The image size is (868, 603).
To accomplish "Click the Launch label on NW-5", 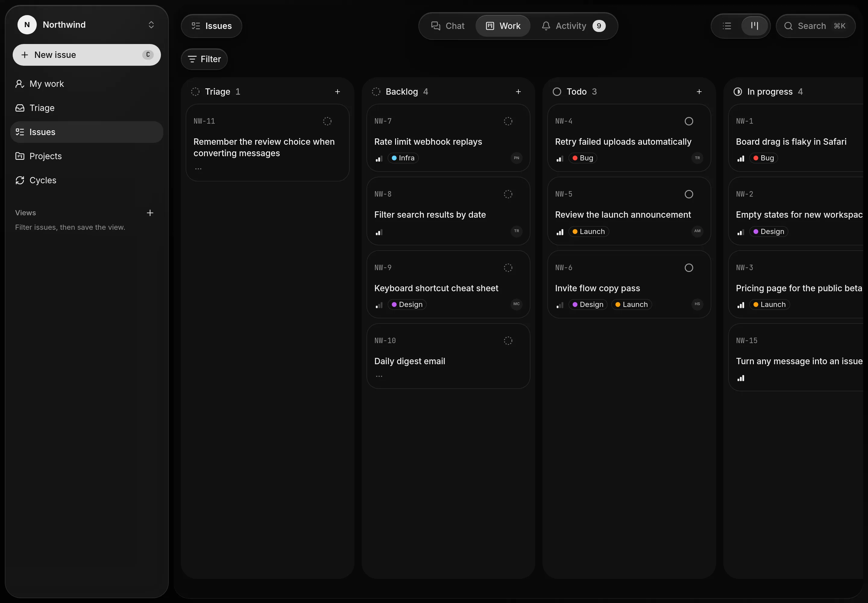I will [x=589, y=231].
